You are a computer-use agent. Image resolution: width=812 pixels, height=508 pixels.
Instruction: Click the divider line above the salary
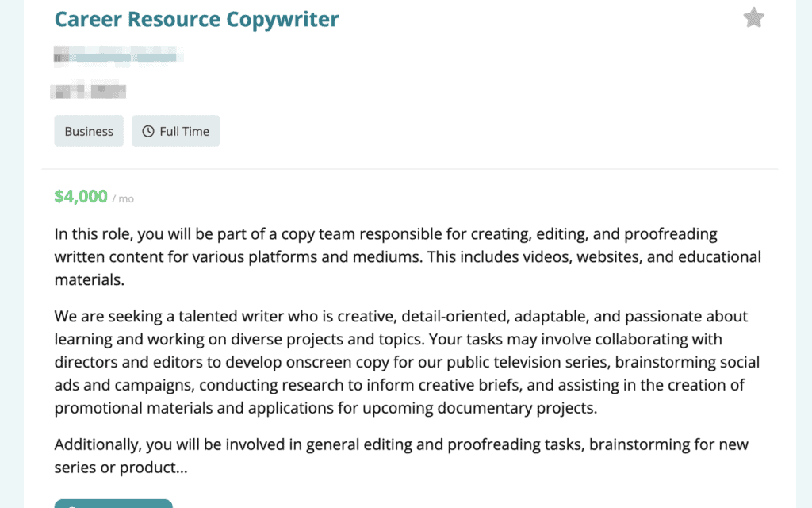[409, 169]
